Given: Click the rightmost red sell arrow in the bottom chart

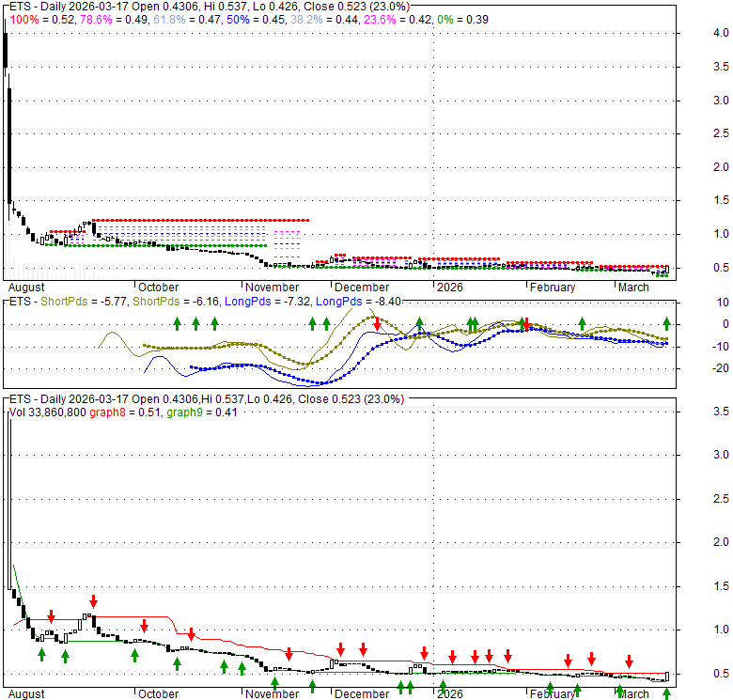Looking at the screenshot, I should (x=629, y=661).
